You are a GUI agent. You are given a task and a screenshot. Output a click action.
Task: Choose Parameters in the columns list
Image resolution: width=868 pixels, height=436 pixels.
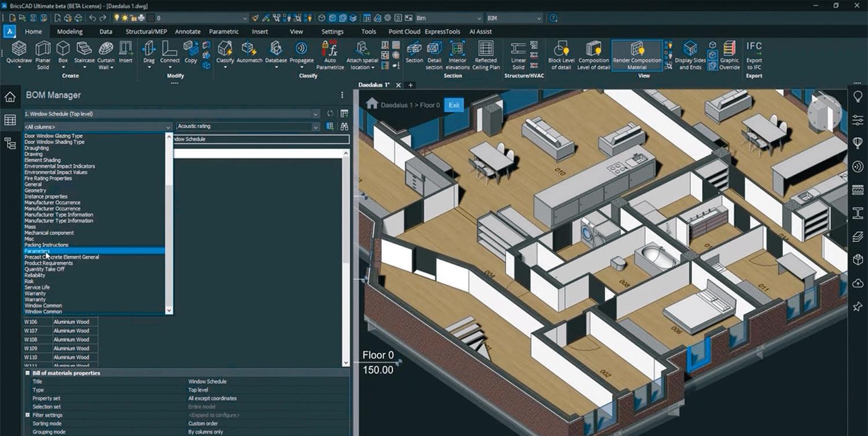94,251
